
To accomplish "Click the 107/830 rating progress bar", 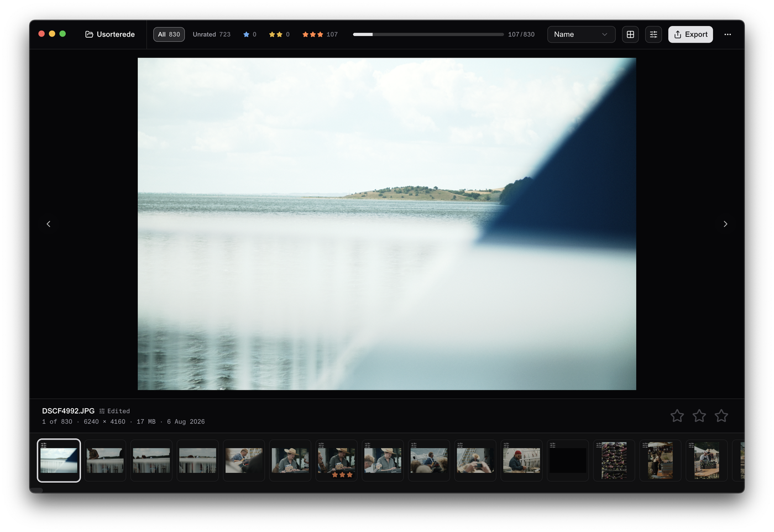I will pyautogui.click(x=428, y=34).
